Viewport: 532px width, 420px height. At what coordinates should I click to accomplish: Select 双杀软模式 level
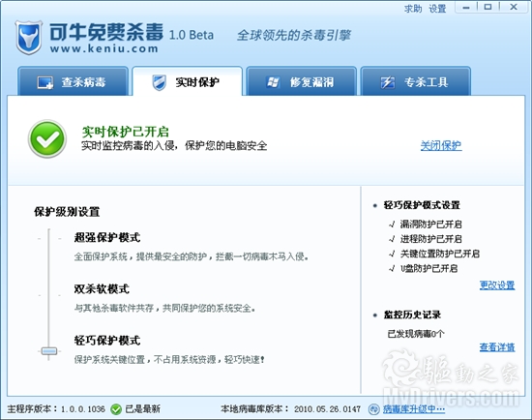pyautogui.click(x=102, y=289)
